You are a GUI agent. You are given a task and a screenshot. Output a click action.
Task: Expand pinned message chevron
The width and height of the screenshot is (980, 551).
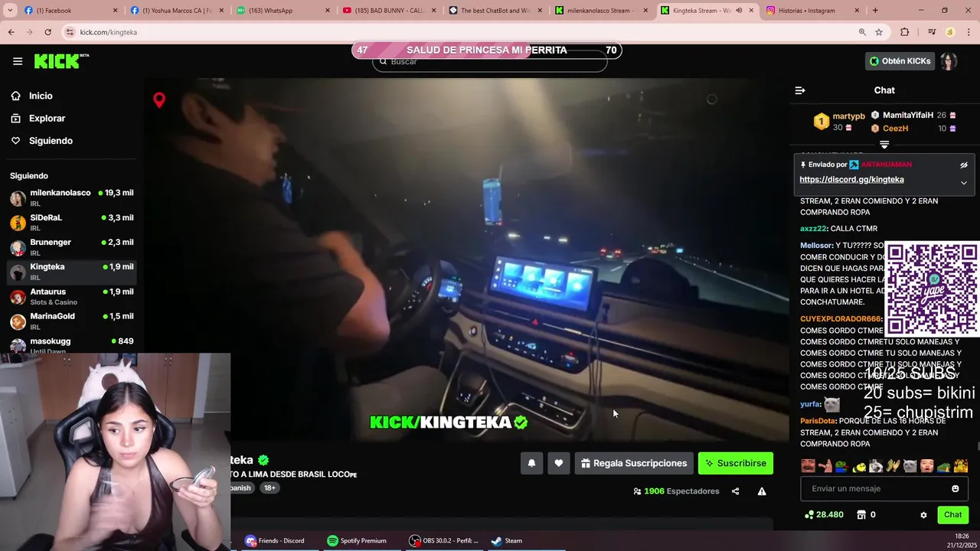point(964,183)
